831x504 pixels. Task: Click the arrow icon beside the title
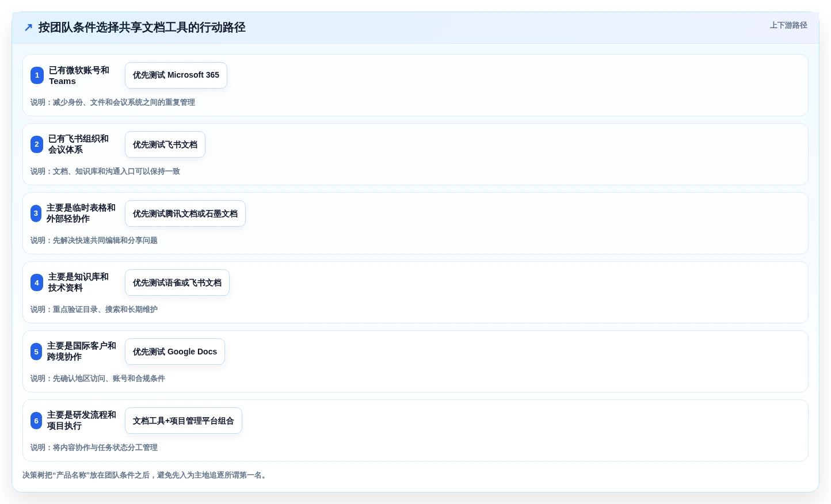28,27
